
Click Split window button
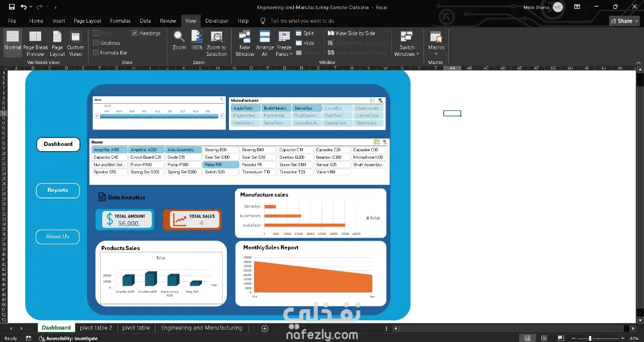305,33
